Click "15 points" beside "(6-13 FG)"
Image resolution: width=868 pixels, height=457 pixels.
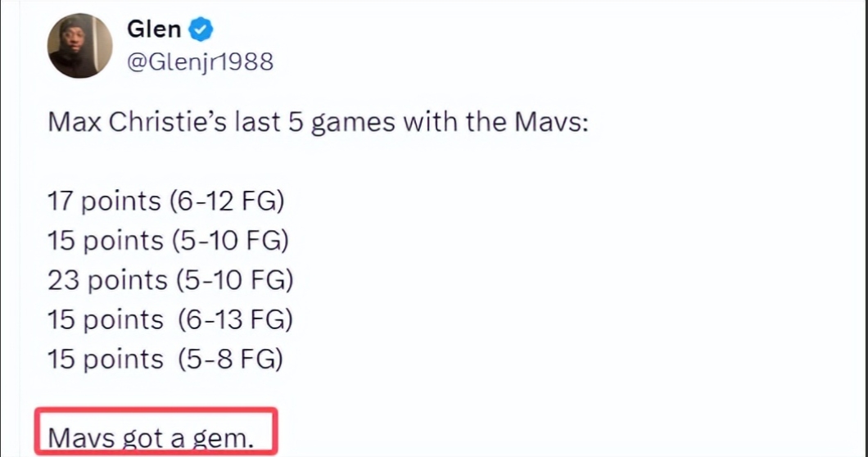click(106, 320)
